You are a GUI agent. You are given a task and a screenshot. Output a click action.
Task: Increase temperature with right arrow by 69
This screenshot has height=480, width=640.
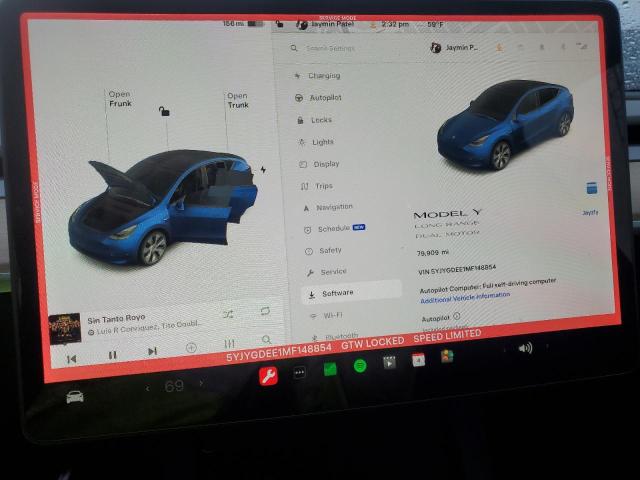click(201, 383)
